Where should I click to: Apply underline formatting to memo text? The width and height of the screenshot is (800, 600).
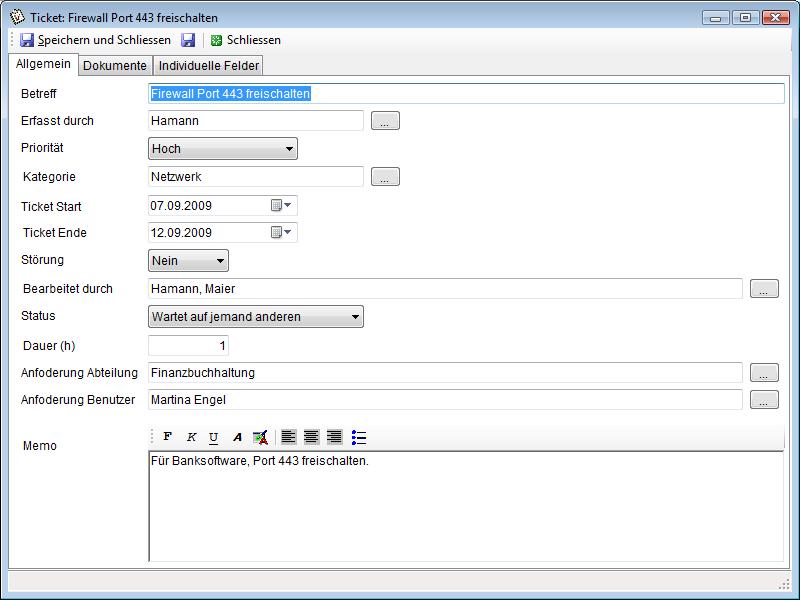[213, 437]
